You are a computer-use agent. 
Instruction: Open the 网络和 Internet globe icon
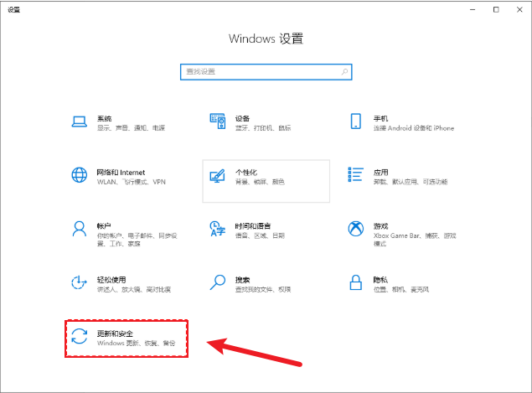coord(79,175)
